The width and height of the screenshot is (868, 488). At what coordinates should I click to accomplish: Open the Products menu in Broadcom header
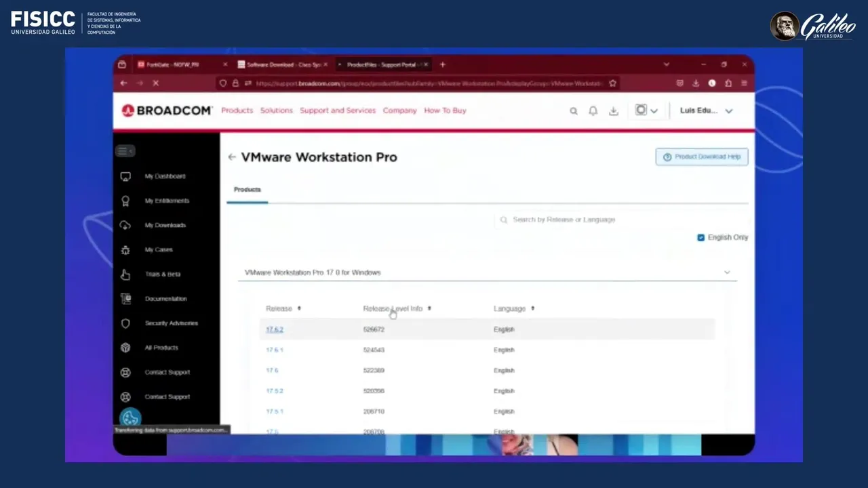tap(237, 110)
